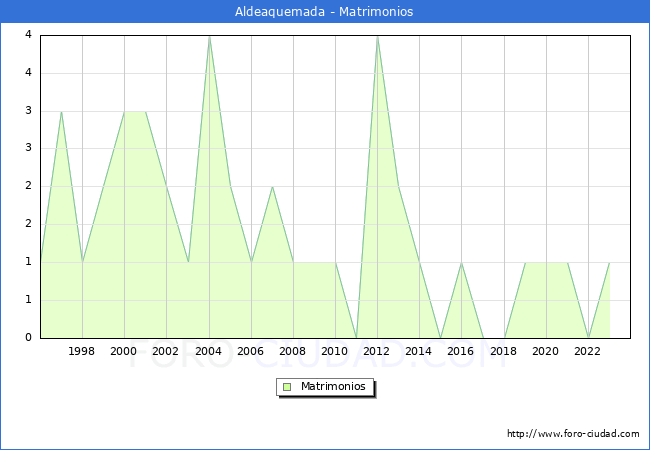650x450 pixels.
Task: Select the 2012 x-axis label
Action: point(376,351)
